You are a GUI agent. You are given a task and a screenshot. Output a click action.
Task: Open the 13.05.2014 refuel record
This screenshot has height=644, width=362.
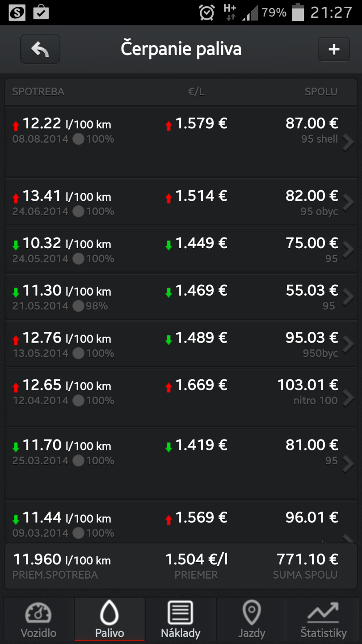[x=179, y=344]
